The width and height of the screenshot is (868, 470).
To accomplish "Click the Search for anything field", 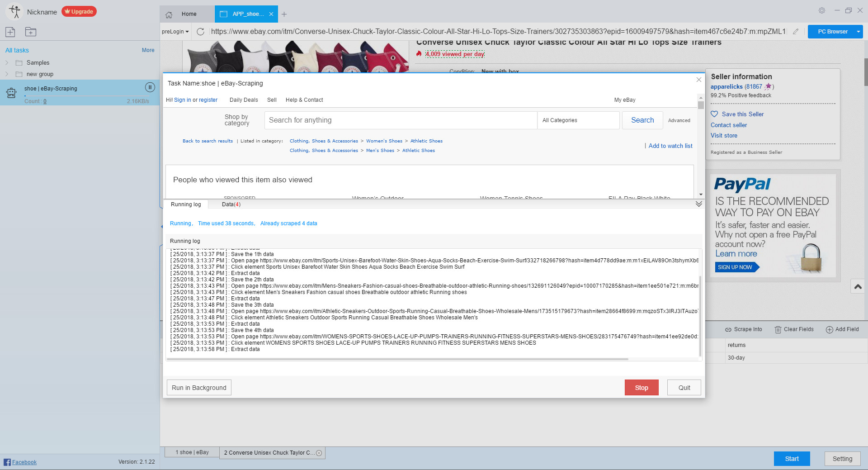I will point(400,120).
